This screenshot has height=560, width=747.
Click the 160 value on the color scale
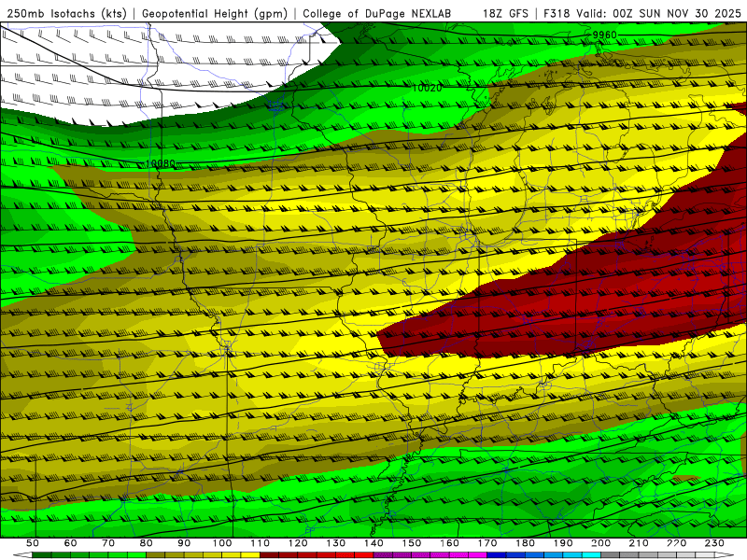449,543
